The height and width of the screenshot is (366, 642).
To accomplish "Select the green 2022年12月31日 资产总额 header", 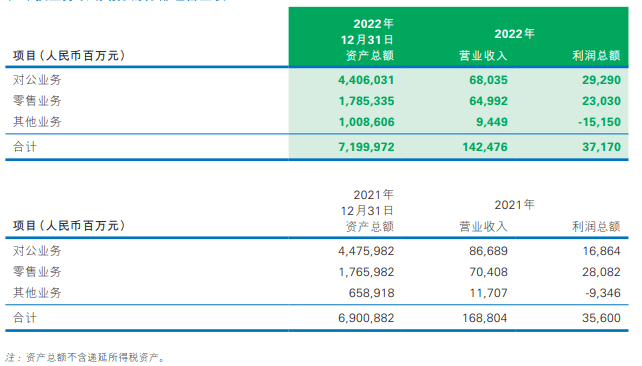I will point(368,40).
